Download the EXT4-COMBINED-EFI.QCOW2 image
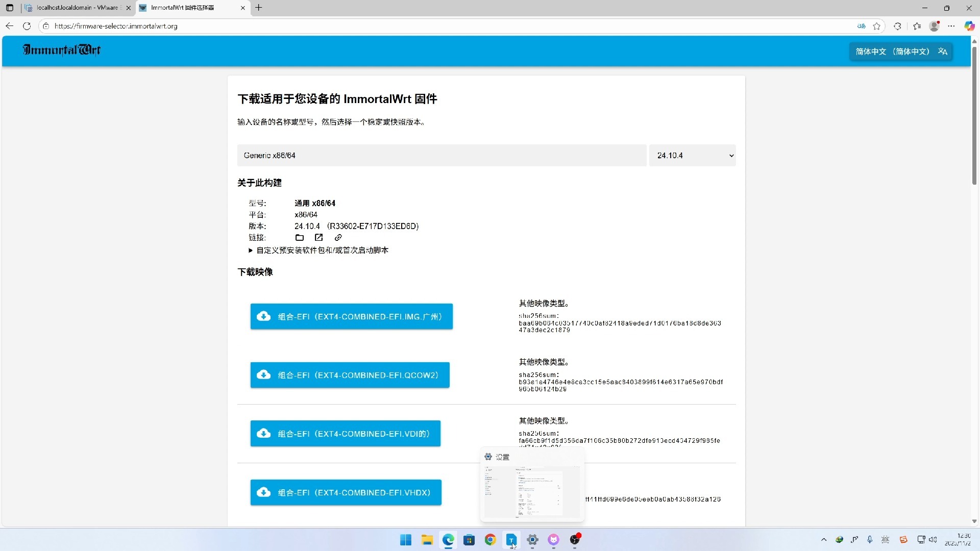Image resolution: width=980 pixels, height=551 pixels. pos(350,375)
